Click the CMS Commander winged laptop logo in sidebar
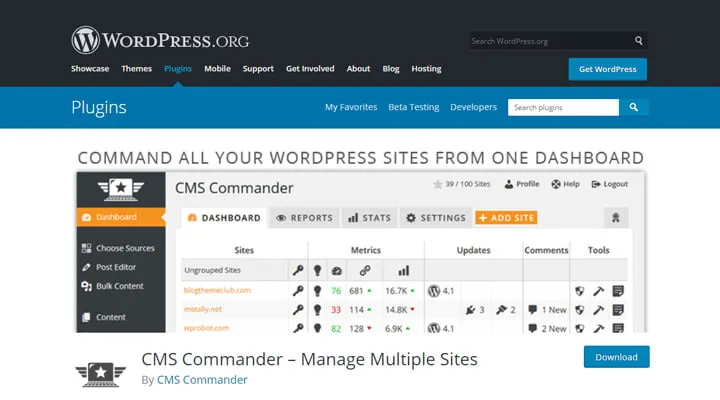This screenshot has width=720, height=400. pos(121,190)
